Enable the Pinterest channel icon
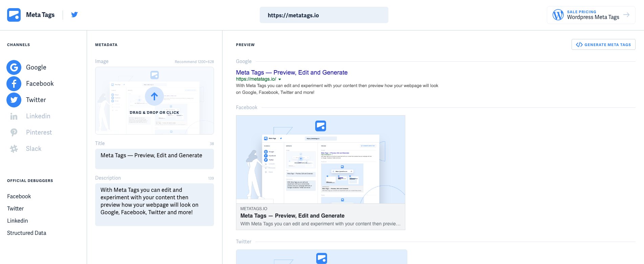The width and height of the screenshot is (644, 264). (14, 133)
